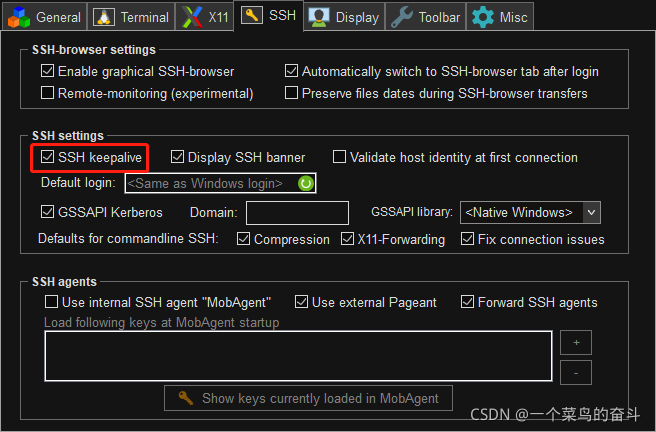Click the General tab colored cubes icon
Viewport: 656px width, 432px height.
click(x=19, y=17)
